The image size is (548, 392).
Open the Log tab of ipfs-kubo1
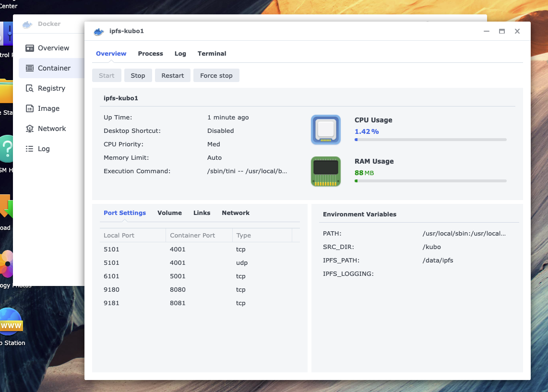point(180,54)
